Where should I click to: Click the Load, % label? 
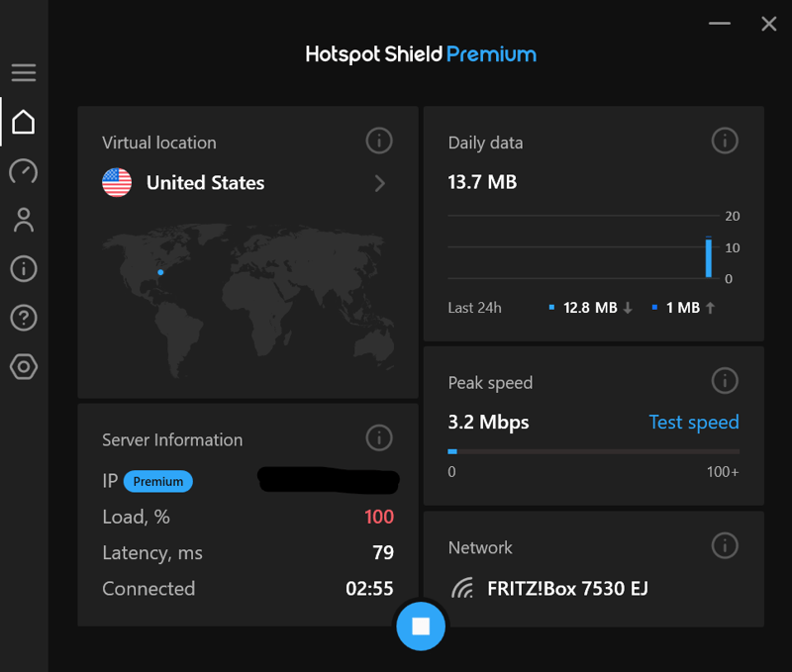coord(136,517)
